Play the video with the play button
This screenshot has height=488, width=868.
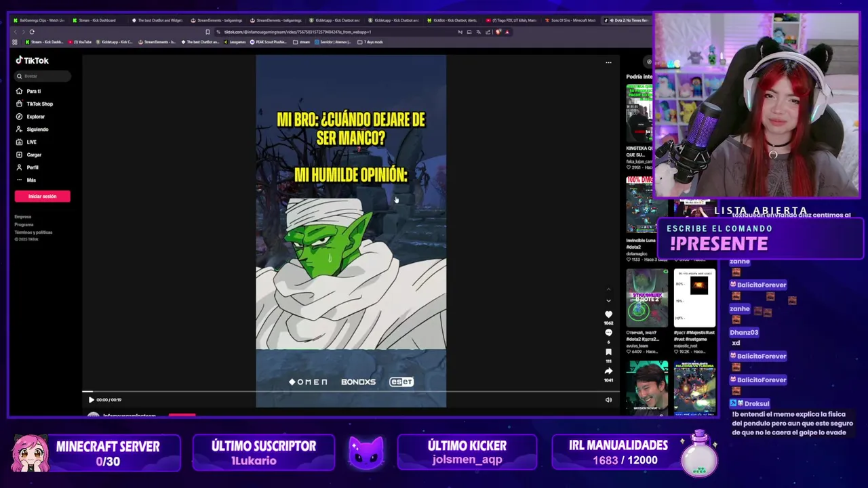pos(92,400)
